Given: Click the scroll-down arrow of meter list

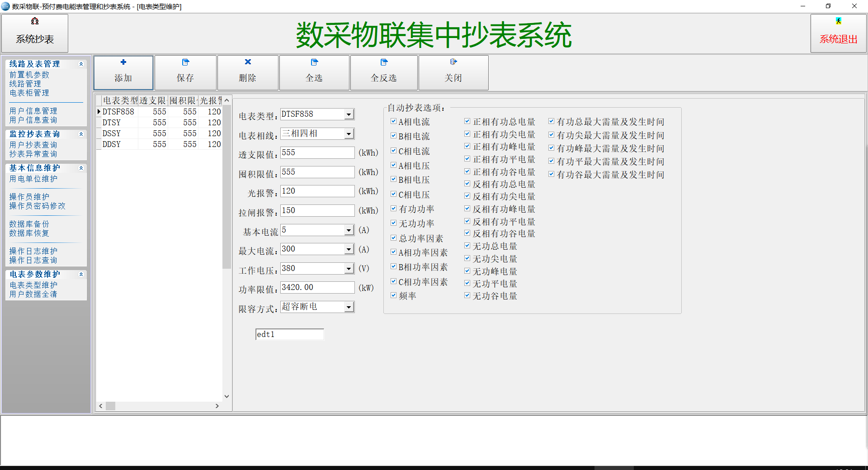Looking at the screenshot, I should click(x=227, y=397).
